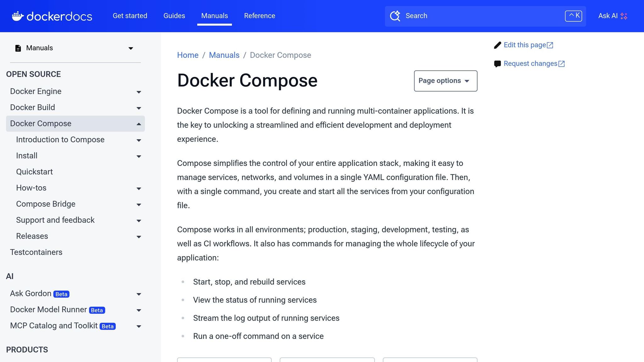644x362 pixels.
Task: Click the Beta badge next to MCP Catalog and Toolkit
Action: coord(108,326)
